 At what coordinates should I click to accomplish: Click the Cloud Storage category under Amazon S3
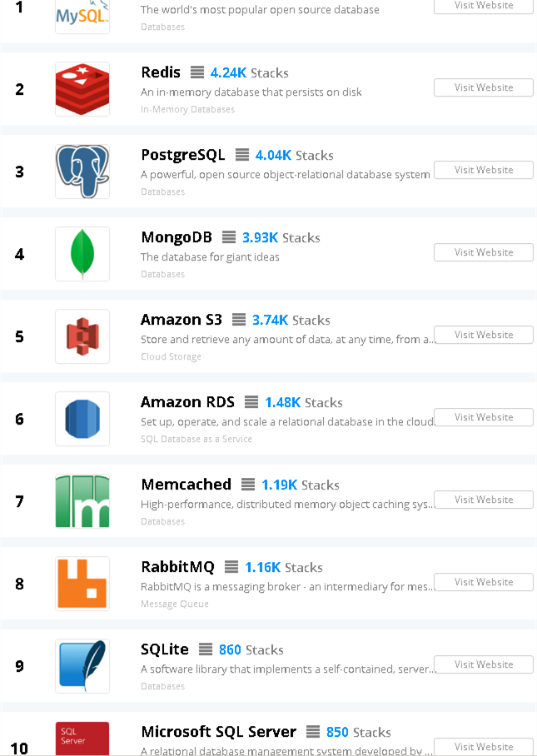pos(171,356)
